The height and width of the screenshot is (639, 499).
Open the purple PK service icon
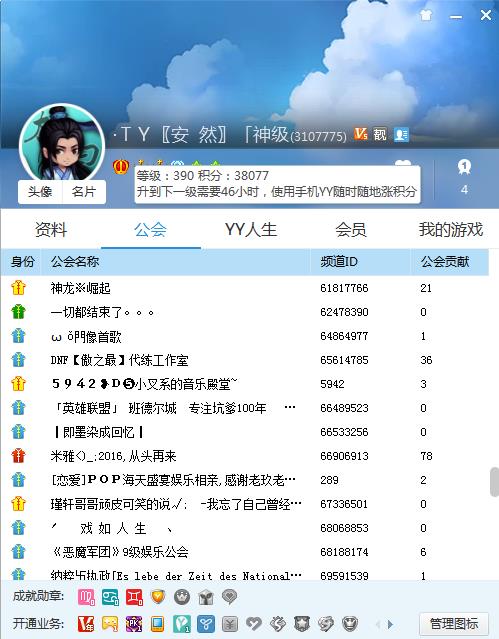click(x=134, y=624)
